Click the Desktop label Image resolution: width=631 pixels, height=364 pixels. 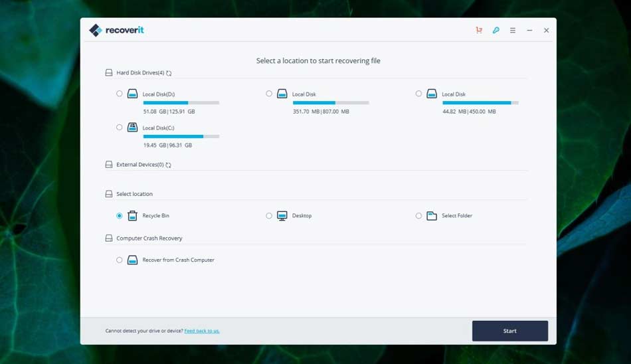302,215
